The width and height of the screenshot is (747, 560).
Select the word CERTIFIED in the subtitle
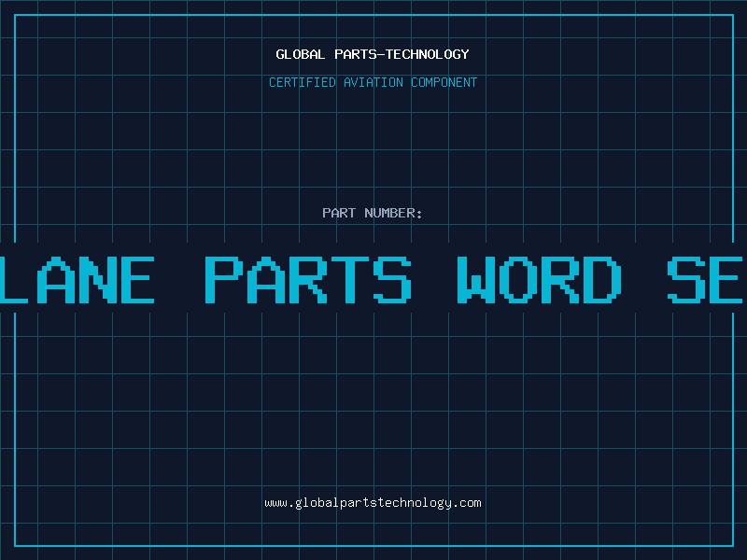tap(303, 82)
